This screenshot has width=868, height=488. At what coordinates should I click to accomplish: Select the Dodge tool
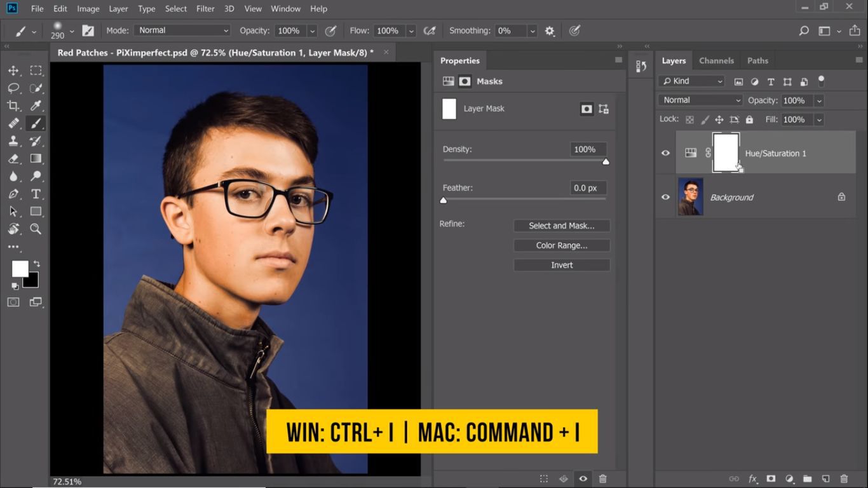[x=36, y=176]
